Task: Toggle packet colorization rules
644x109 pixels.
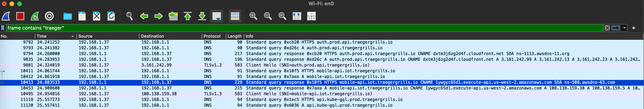Action: 235,16
